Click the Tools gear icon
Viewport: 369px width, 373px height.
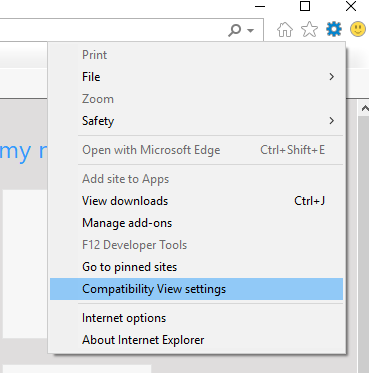[334, 29]
